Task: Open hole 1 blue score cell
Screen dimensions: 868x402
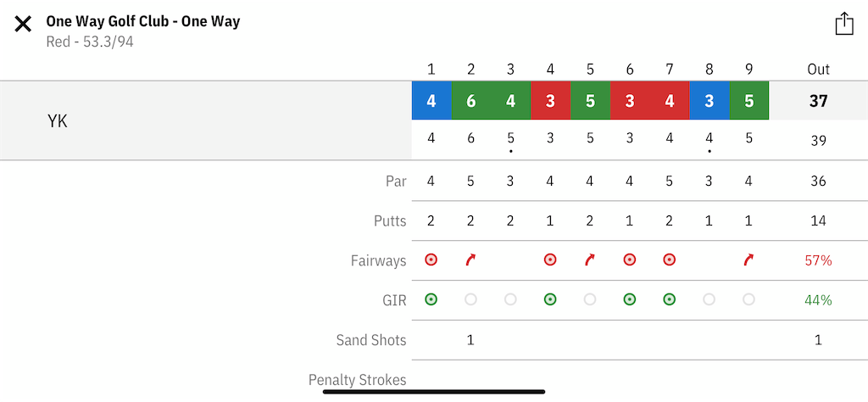Action: tap(431, 101)
